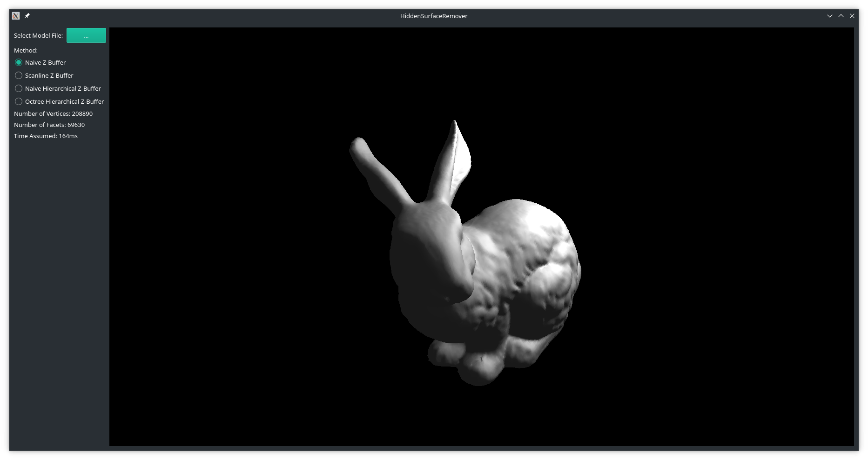
Task: Click the 'Select Model File:' label
Action: click(38, 35)
